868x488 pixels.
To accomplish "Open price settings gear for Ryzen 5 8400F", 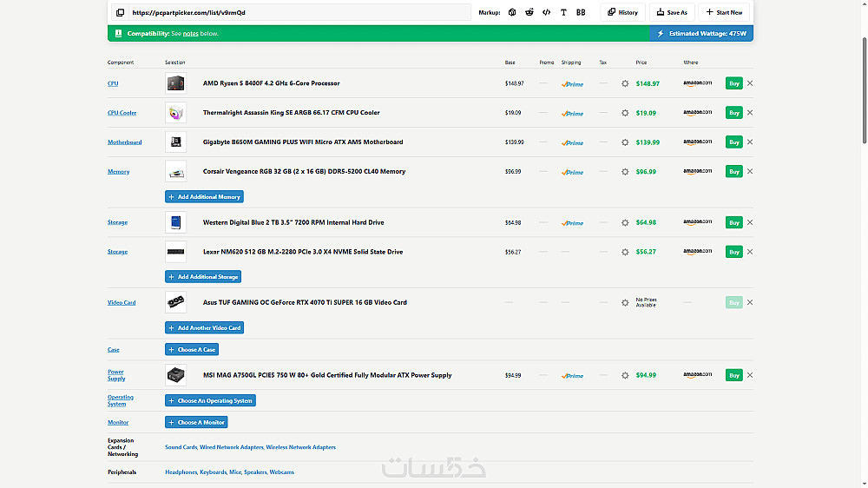I will point(625,83).
